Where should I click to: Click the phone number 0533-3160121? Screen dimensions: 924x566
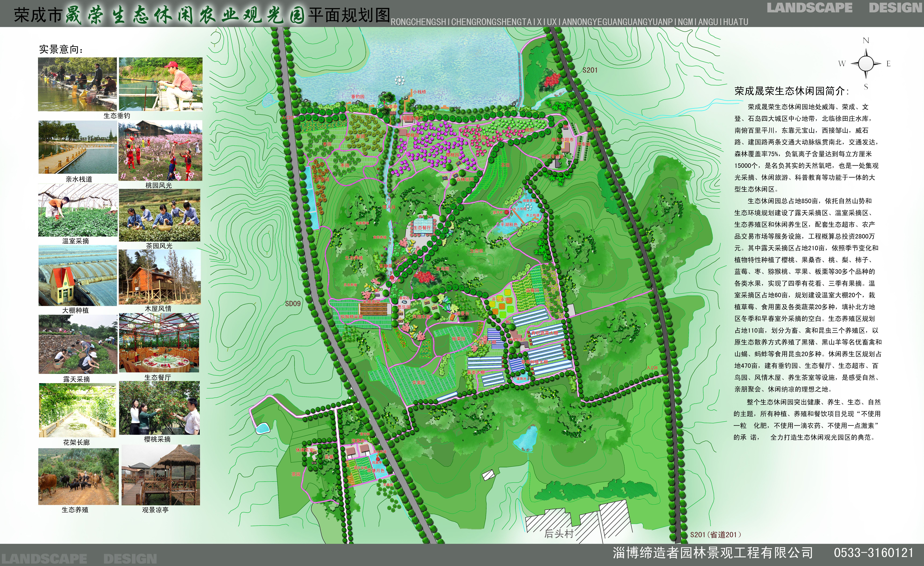click(x=873, y=552)
